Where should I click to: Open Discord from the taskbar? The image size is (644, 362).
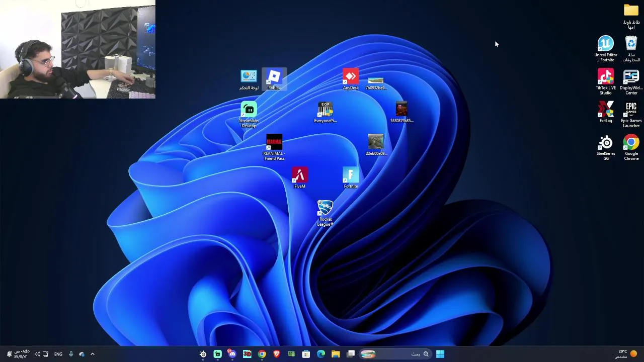(232, 354)
